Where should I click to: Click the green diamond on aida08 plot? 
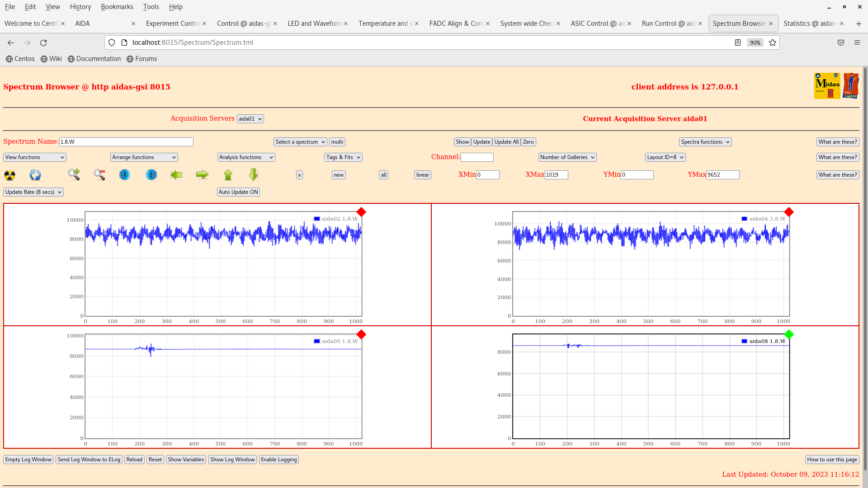pyautogui.click(x=789, y=334)
